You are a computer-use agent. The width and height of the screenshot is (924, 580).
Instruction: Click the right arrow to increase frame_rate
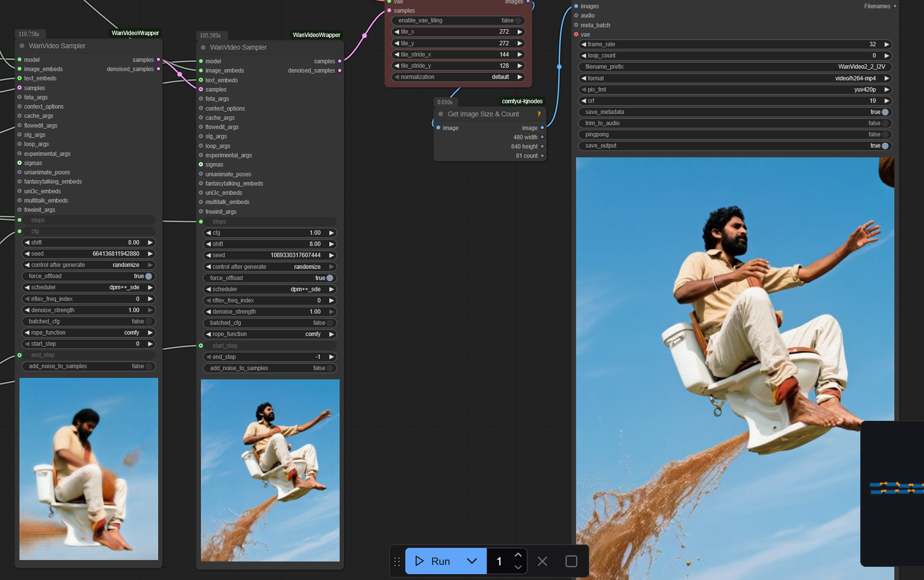point(887,44)
